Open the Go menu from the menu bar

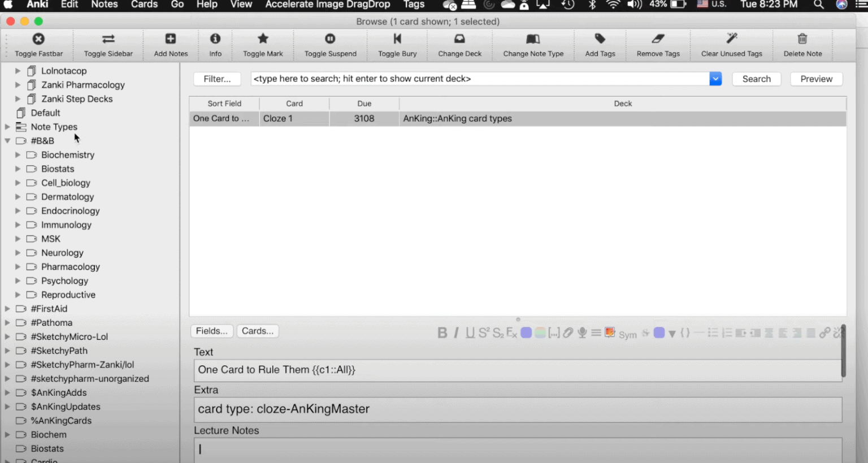click(x=177, y=5)
